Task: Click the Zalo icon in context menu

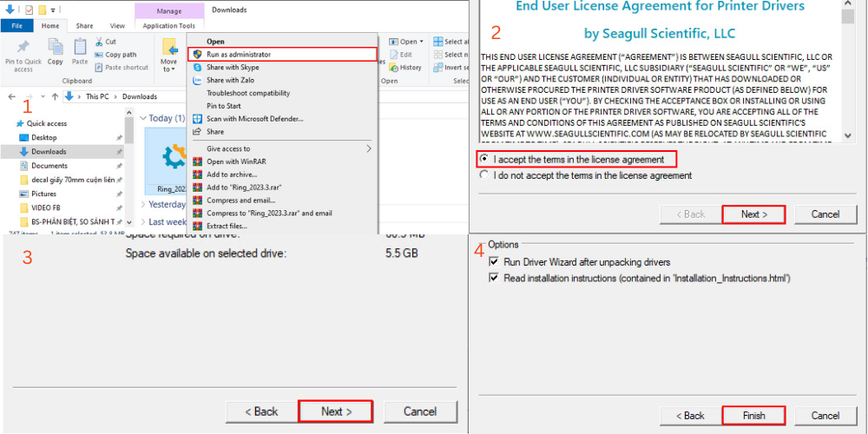Action: 197,80
